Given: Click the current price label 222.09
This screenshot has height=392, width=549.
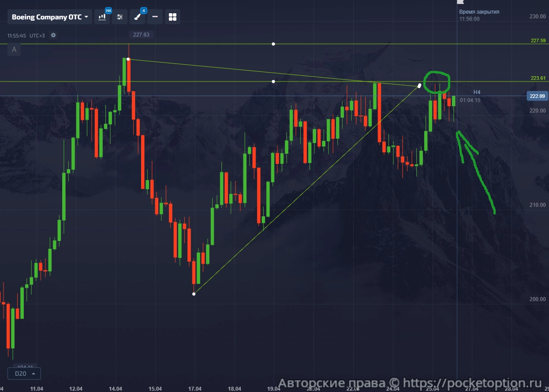Looking at the screenshot, I should pyautogui.click(x=537, y=96).
